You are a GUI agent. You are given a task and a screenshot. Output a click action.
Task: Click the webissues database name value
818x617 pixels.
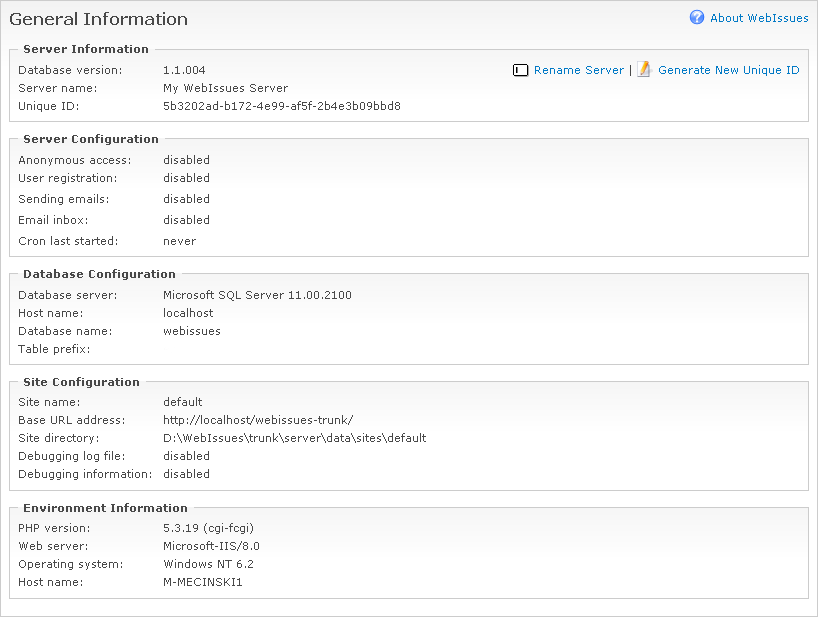[191, 331]
